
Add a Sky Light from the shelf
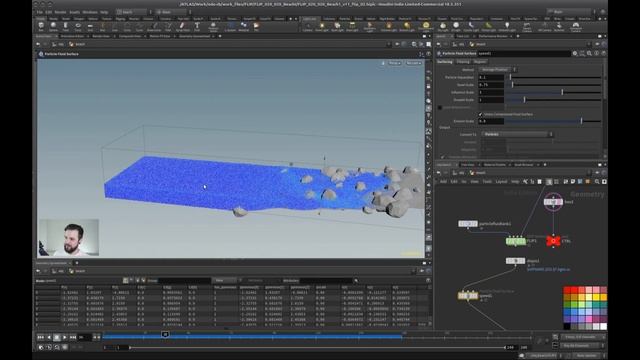[443, 27]
